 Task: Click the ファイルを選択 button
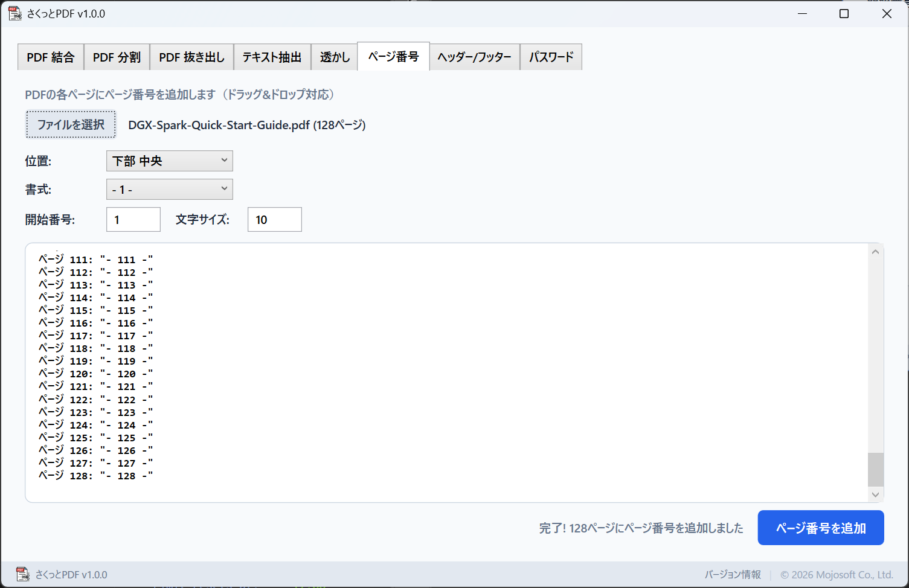pos(71,124)
